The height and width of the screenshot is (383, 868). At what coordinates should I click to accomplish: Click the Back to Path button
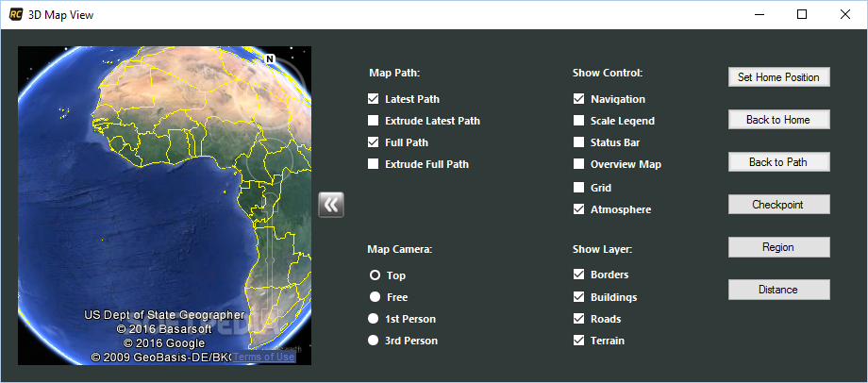[779, 162]
